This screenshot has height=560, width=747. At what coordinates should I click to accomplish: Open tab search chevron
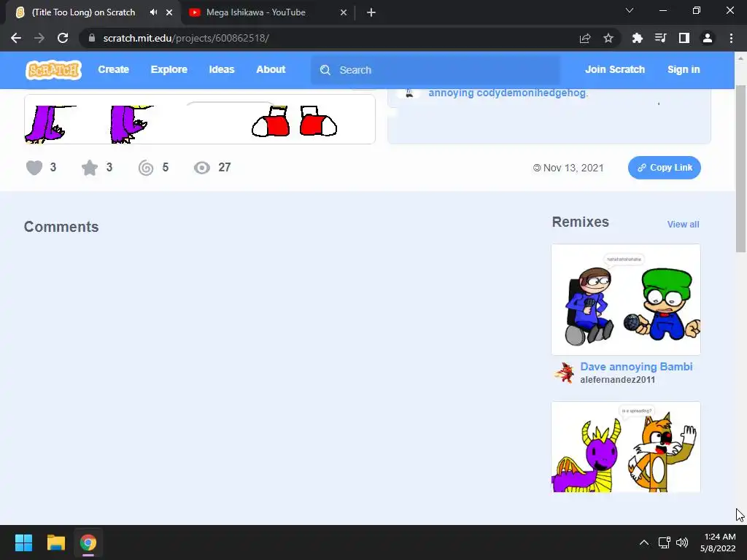coord(630,10)
